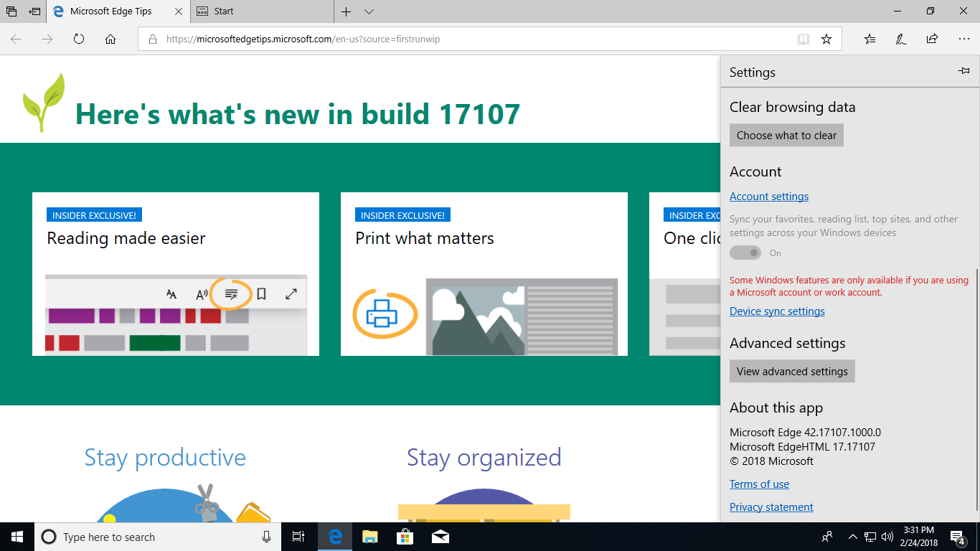Viewport: 980px width, 551px height.
Task: Click the Stay organized heading
Action: tap(484, 458)
